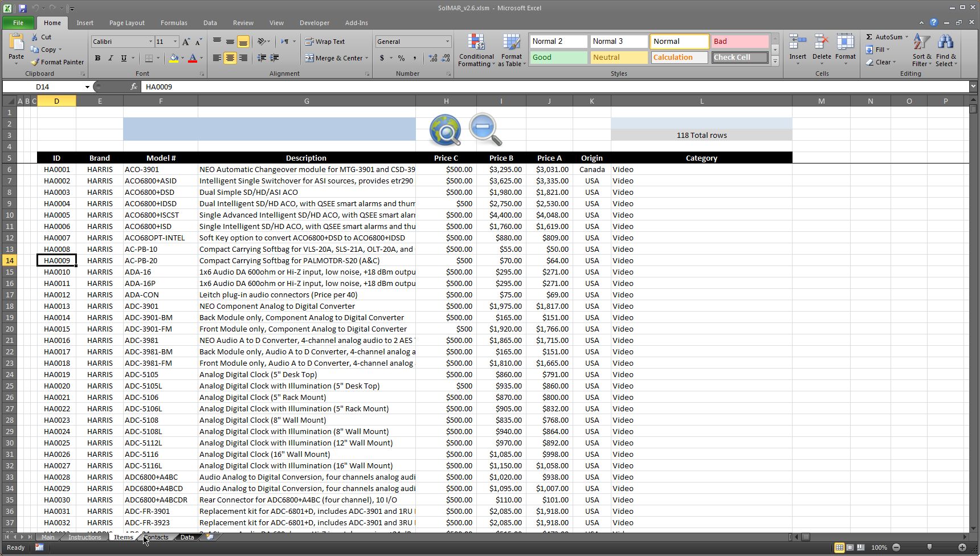This screenshot has width=980, height=556.
Task: Apply yellow fill color
Action: pyautogui.click(x=174, y=58)
